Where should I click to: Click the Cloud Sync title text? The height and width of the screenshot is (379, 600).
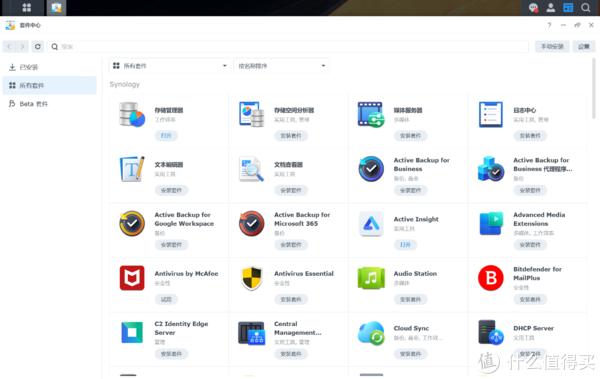coord(411,328)
